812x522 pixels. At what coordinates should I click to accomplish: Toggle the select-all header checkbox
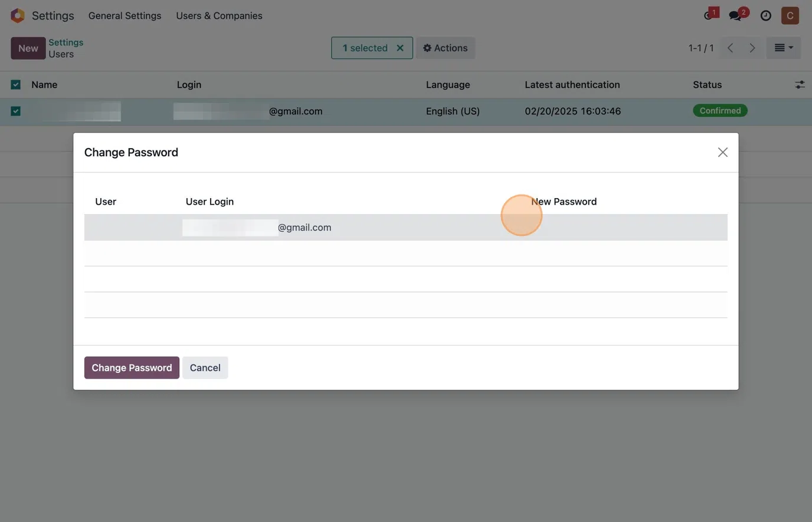[16, 85]
